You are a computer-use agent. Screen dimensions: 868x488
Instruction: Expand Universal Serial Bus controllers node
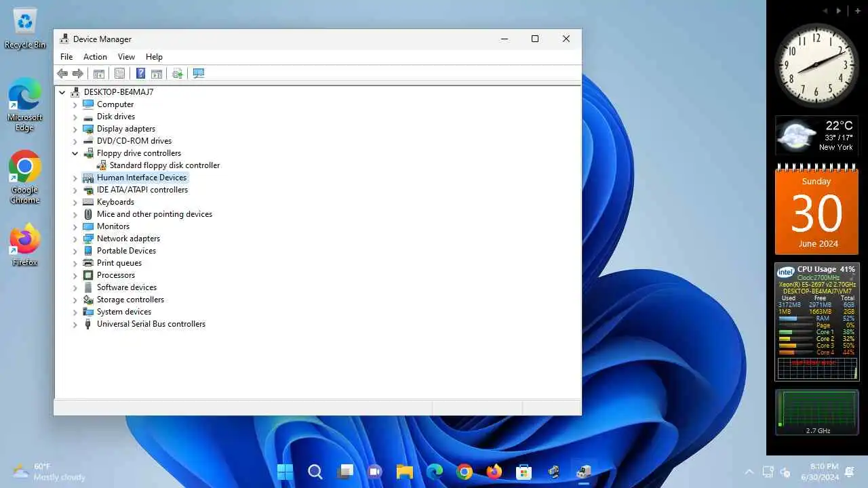75,324
